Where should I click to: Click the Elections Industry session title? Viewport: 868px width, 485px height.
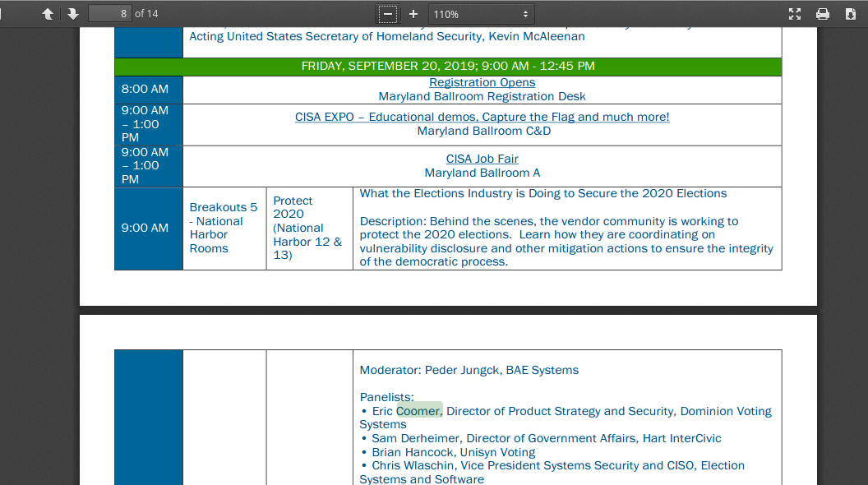(x=543, y=193)
